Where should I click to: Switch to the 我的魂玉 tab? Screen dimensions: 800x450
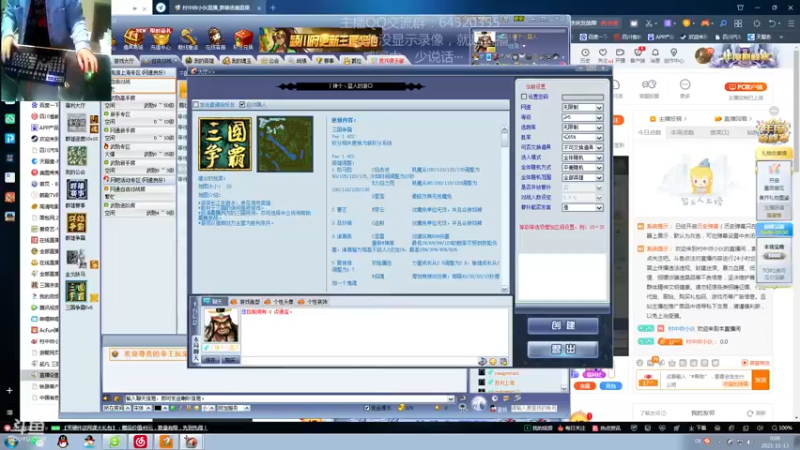238,61
